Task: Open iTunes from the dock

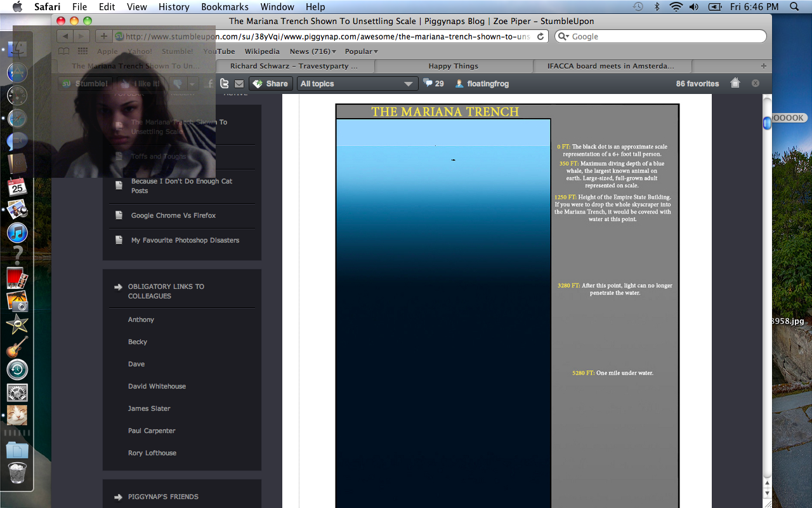Action: pyautogui.click(x=17, y=232)
